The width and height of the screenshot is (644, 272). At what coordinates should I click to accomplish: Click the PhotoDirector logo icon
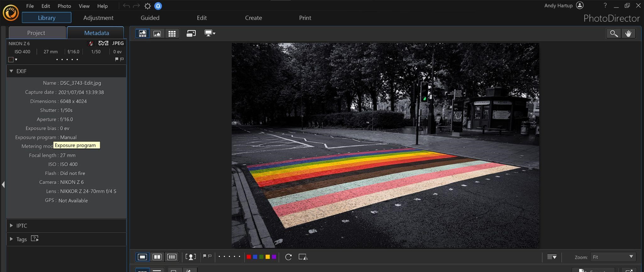click(10, 13)
